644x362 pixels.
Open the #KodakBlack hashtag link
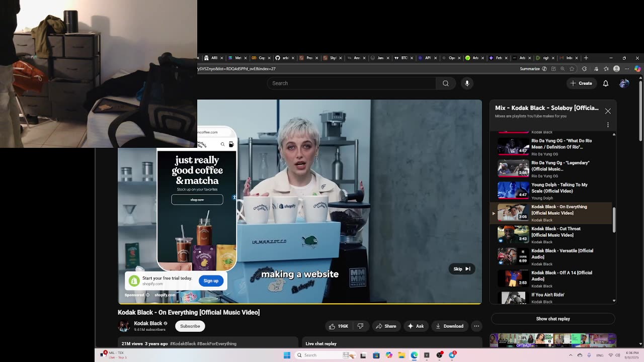(x=183, y=344)
